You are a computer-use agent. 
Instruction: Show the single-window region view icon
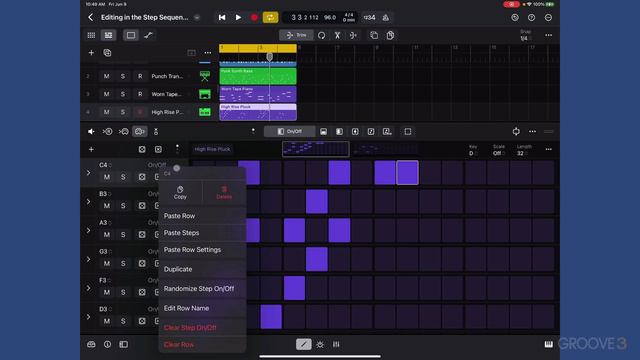pos(131,36)
